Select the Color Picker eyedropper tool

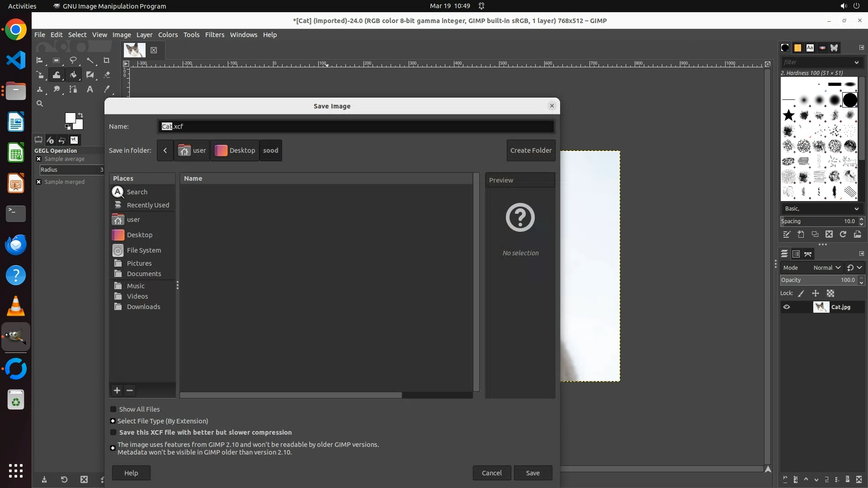(x=107, y=89)
